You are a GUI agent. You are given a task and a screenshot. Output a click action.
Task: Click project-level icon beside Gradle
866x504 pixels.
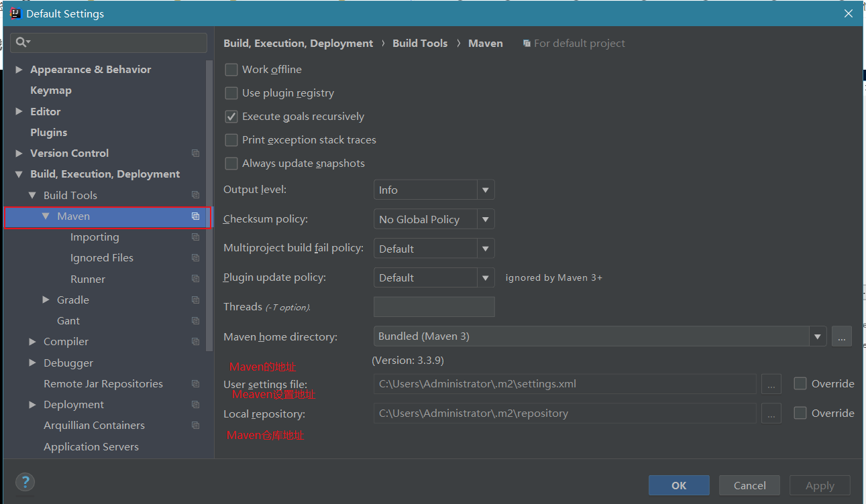pyautogui.click(x=195, y=300)
